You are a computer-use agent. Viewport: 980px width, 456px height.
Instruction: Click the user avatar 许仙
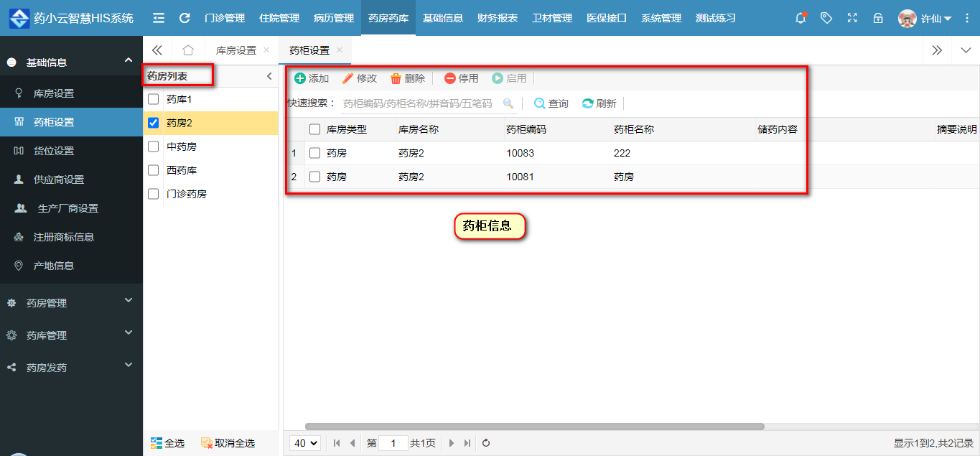(907, 19)
